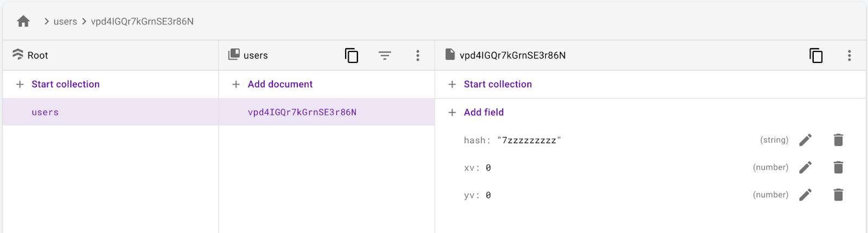Viewport: 868px width, 233px height.
Task: Open users collection three-dot menu
Action: (418, 55)
